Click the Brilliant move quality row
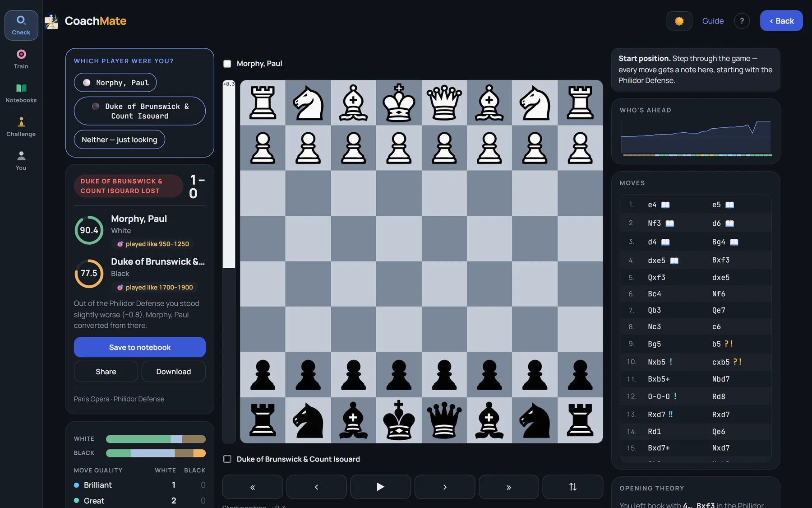The image size is (812, 508). (x=140, y=485)
